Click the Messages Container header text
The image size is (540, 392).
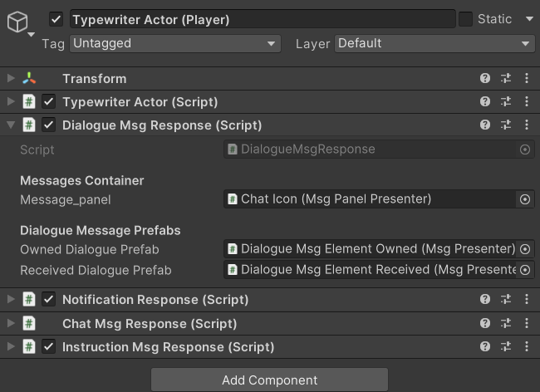tap(82, 181)
